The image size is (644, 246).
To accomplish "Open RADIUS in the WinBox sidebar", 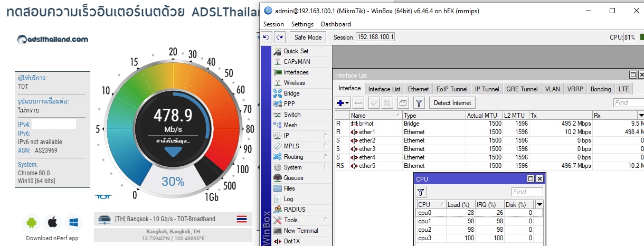I will coord(294,210).
